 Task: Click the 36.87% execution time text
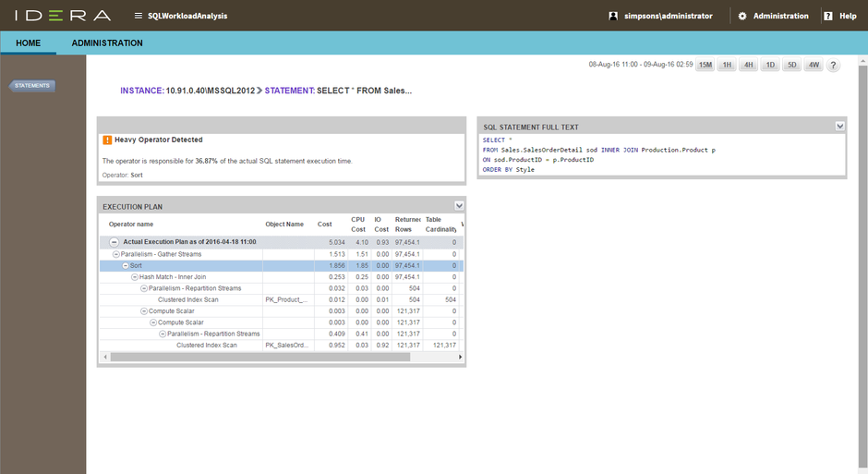tap(206, 161)
